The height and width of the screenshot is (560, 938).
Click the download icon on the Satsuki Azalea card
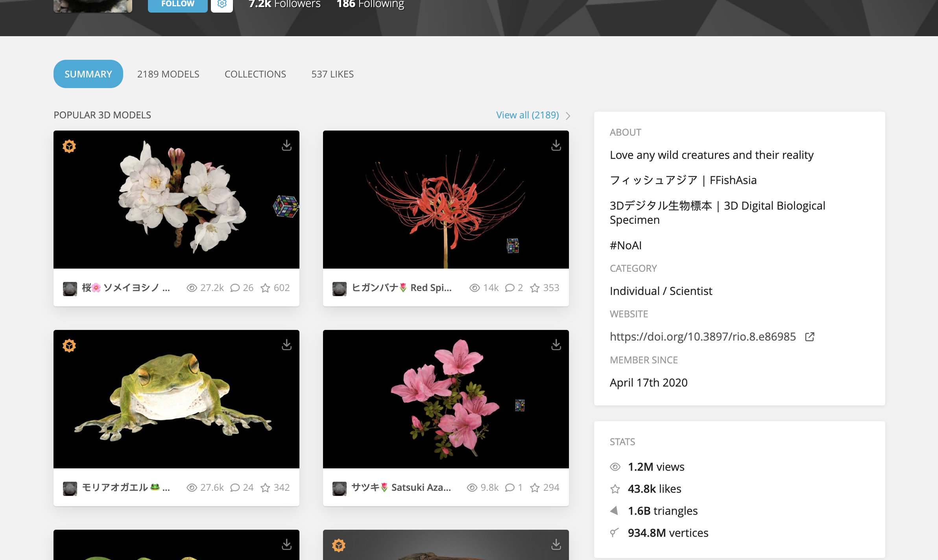click(556, 345)
